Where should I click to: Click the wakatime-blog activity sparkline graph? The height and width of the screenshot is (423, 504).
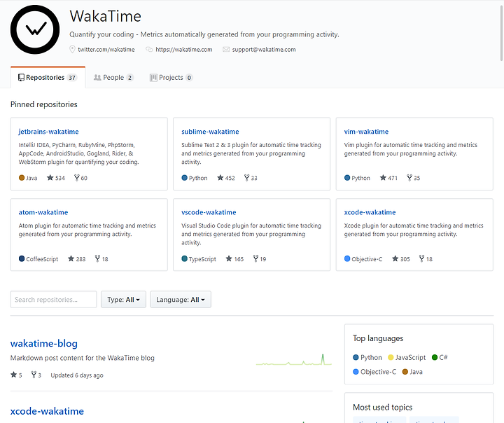tap(294, 360)
